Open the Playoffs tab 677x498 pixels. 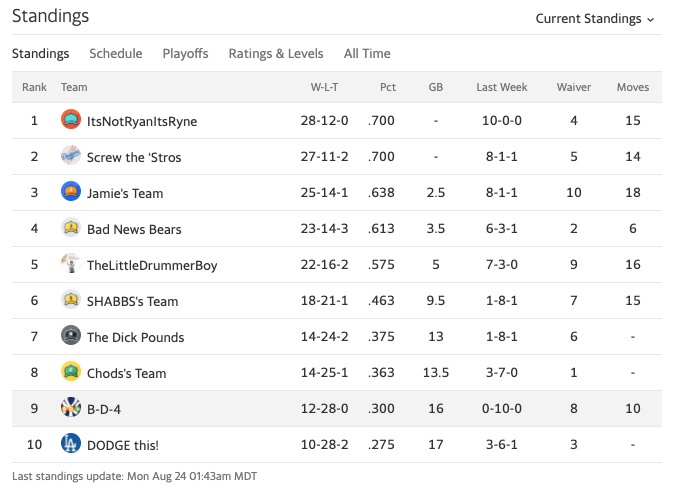pos(185,54)
